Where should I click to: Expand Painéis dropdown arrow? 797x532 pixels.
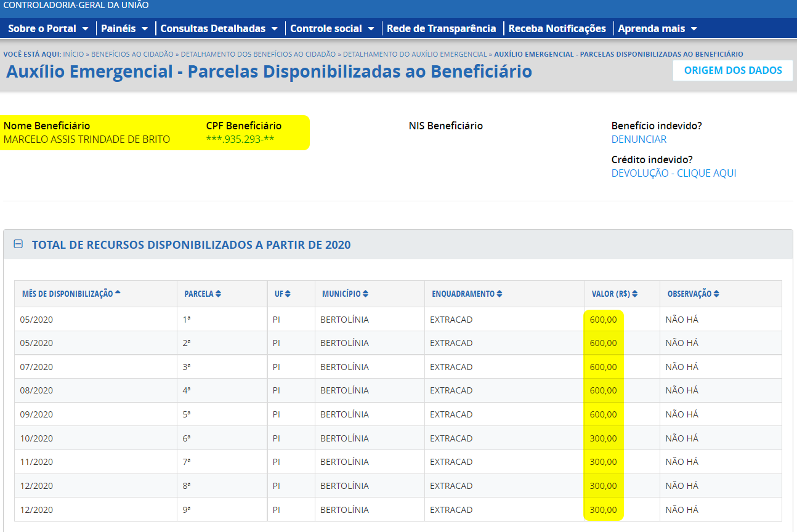[144, 29]
